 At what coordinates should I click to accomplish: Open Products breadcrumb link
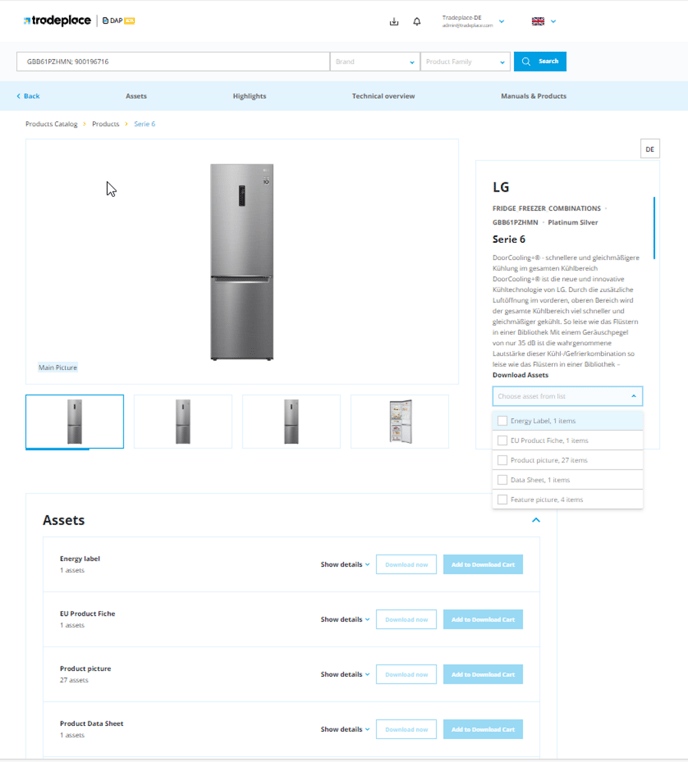(105, 124)
